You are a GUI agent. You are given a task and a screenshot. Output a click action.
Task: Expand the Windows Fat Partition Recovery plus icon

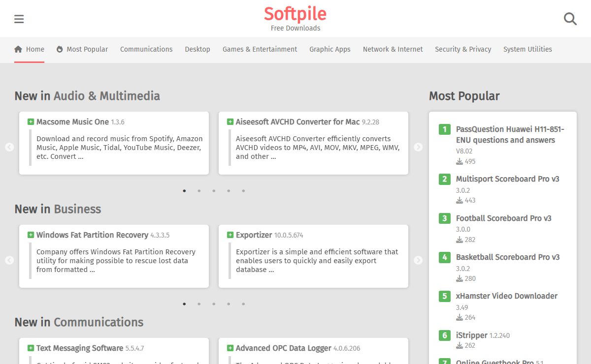coord(31,235)
